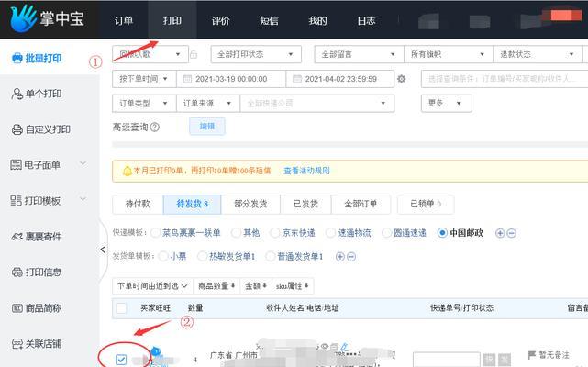Viewport: 588px width, 367px height.
Task: Open the 全部打印状态 dropdown
Action: (x=256, y=54)
